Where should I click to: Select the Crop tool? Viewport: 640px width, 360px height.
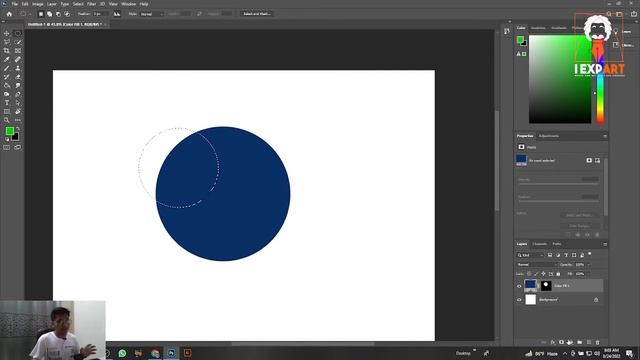(7, 51)
